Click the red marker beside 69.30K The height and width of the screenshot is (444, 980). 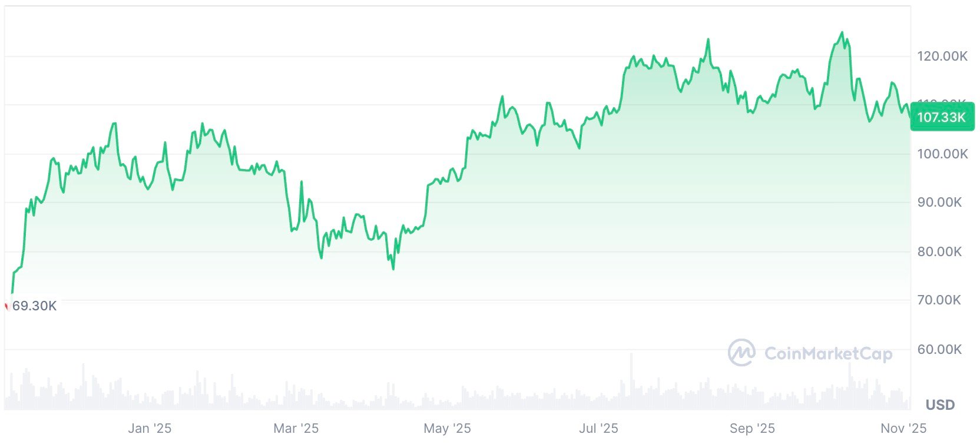coord(6,306)
